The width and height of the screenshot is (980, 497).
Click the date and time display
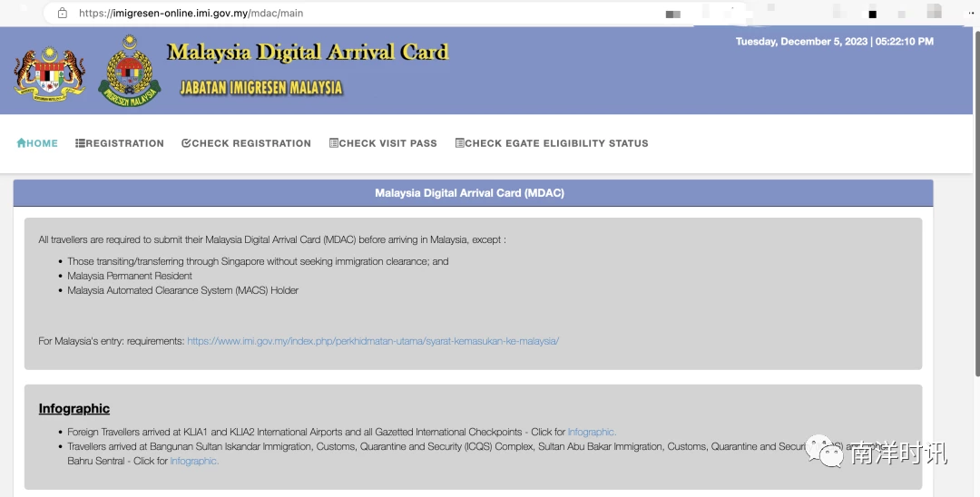835,41
